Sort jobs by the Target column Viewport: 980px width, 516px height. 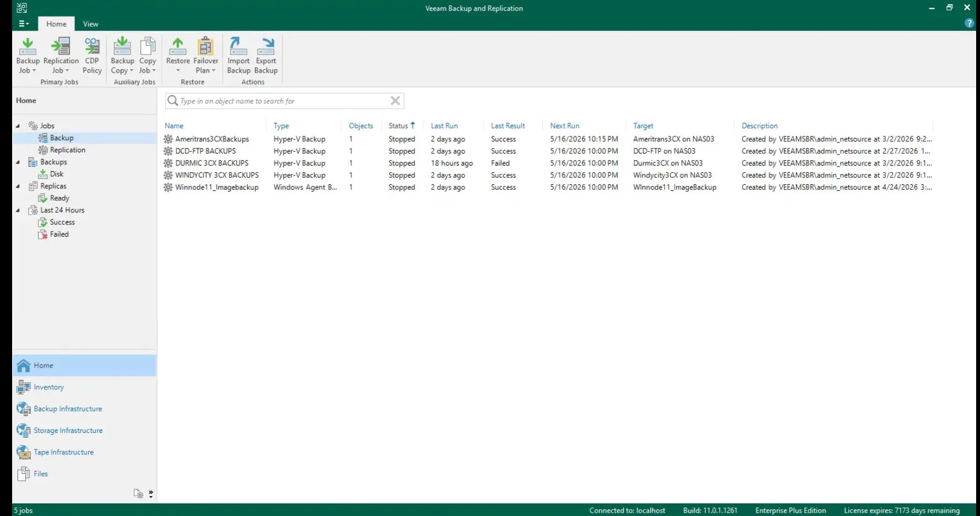click(643, 126)
